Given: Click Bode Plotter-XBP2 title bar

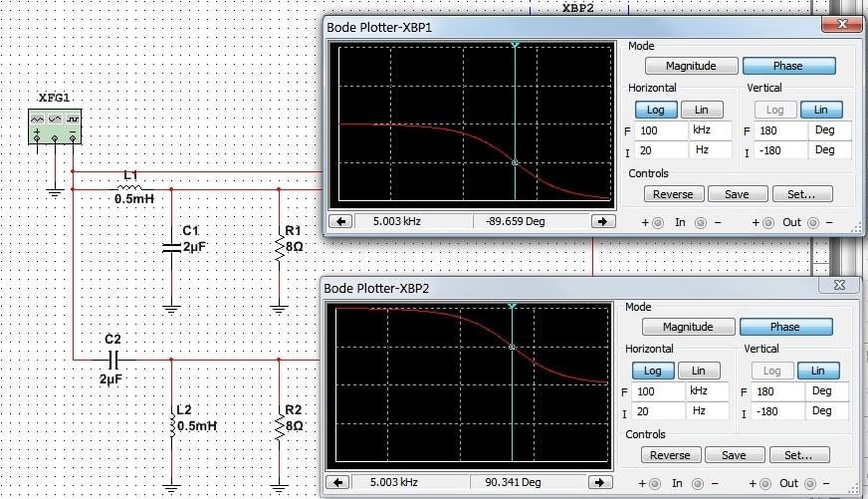Looking at the screenshot, I should (570, 288).
